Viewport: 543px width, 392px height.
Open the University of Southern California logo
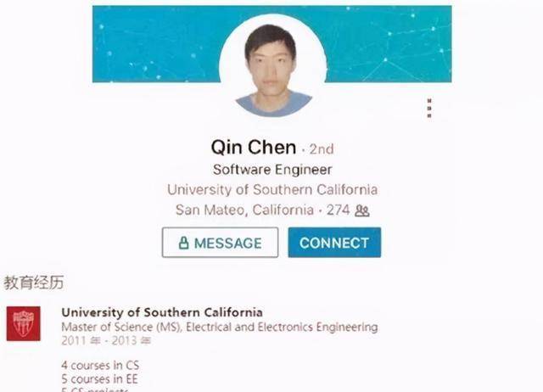point(23,323)
